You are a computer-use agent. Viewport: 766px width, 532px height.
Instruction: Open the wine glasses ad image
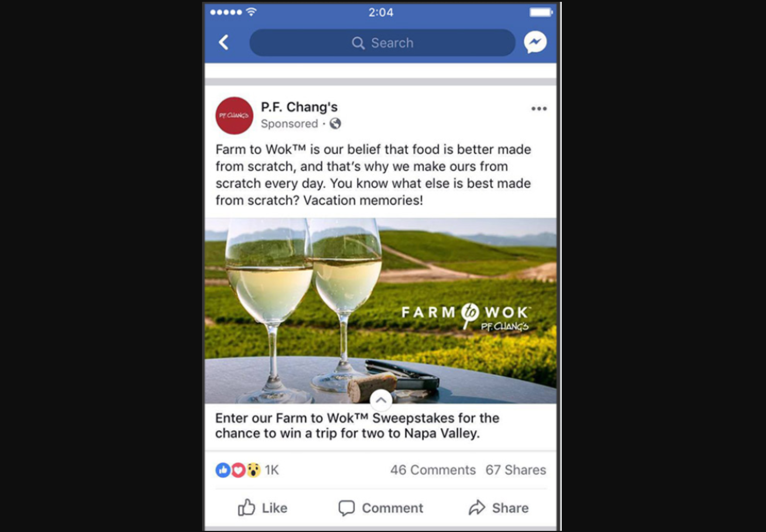tap(381, 311)
